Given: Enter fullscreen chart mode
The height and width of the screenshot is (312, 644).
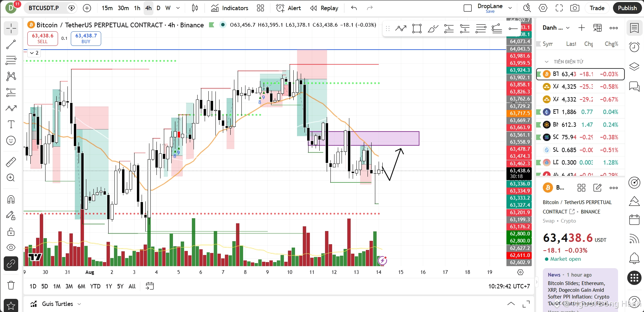Looking at the screenshot, I should [559, 8].
